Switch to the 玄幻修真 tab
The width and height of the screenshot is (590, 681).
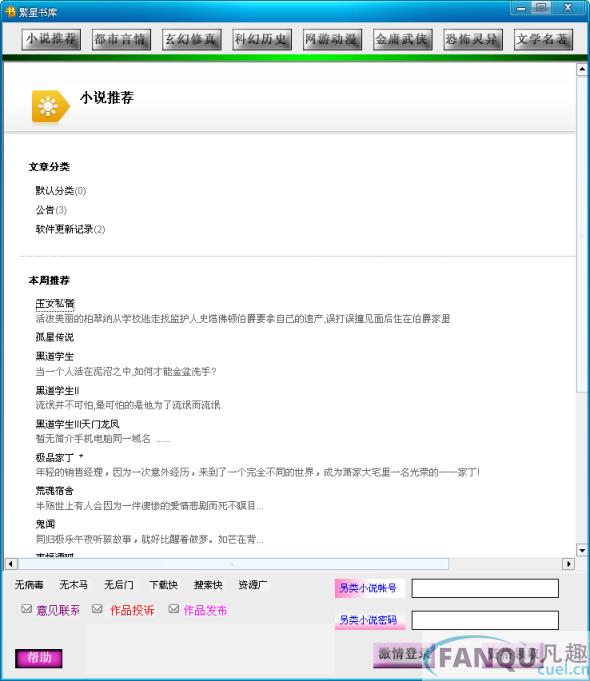click(x=192, y=40)
